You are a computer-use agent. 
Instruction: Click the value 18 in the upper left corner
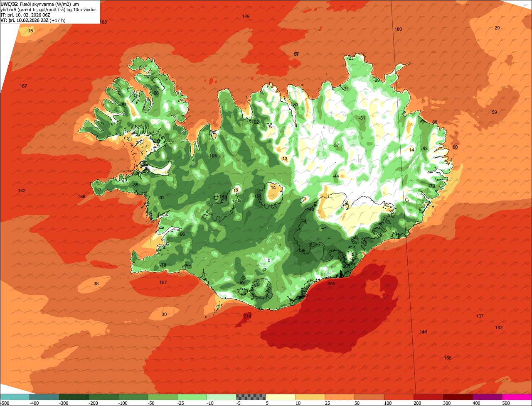[30, 31]
